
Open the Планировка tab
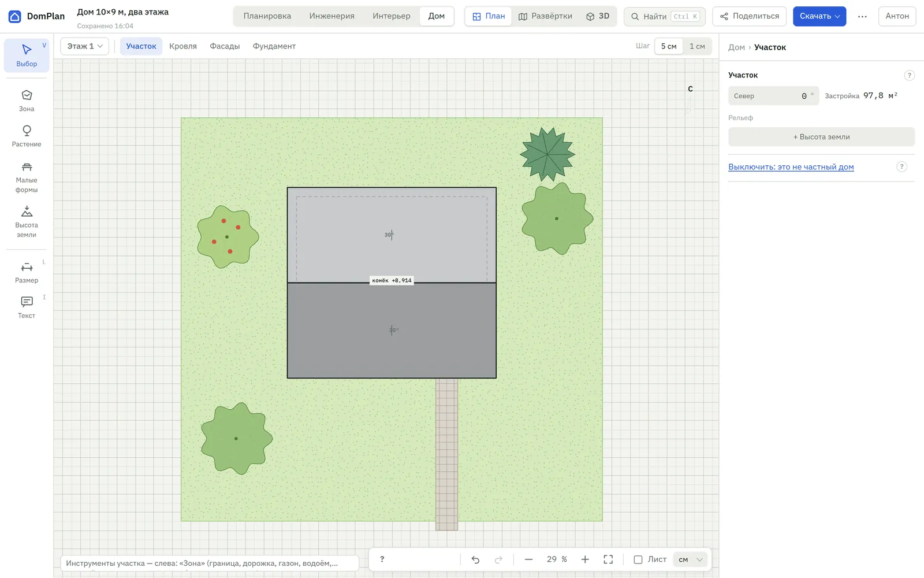coord(267,16)
